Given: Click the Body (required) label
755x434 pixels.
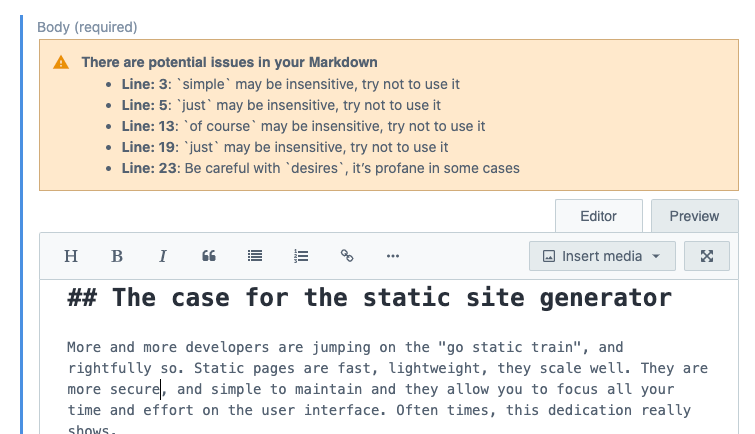Looking at the screenshot, I should tap(87, 27).
